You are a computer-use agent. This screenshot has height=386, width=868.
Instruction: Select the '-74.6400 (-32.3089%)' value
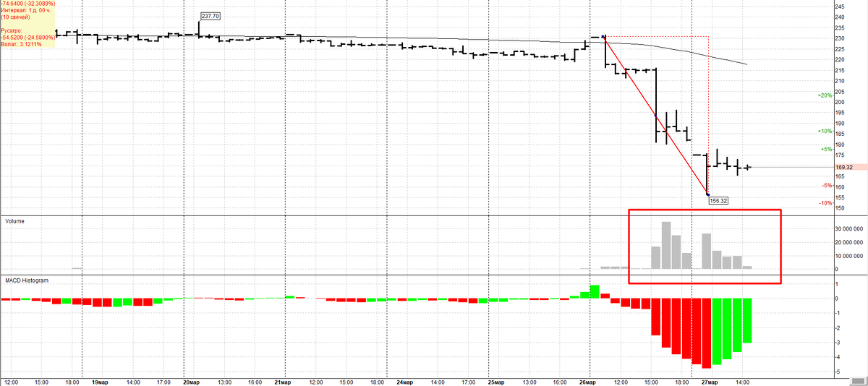[x=27, y=4]
